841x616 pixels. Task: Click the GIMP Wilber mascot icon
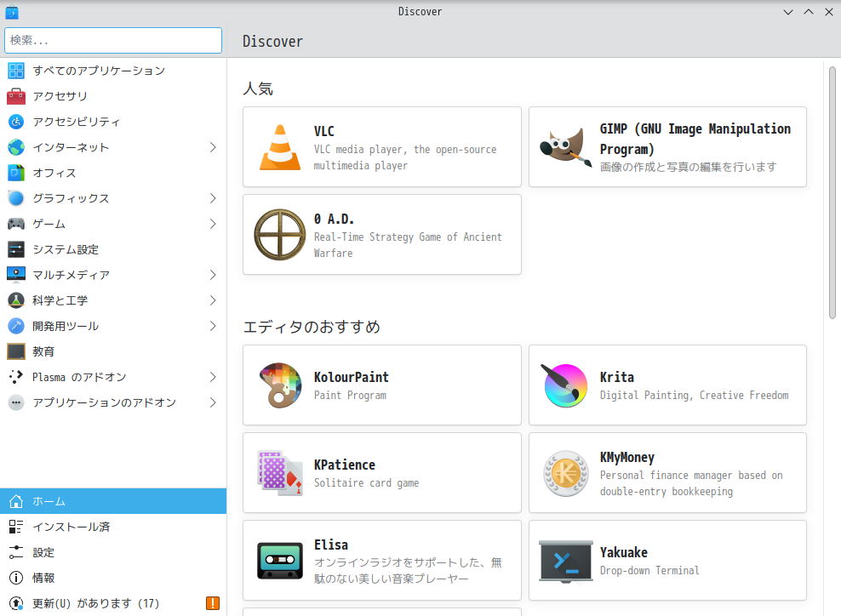click(564, 147)
